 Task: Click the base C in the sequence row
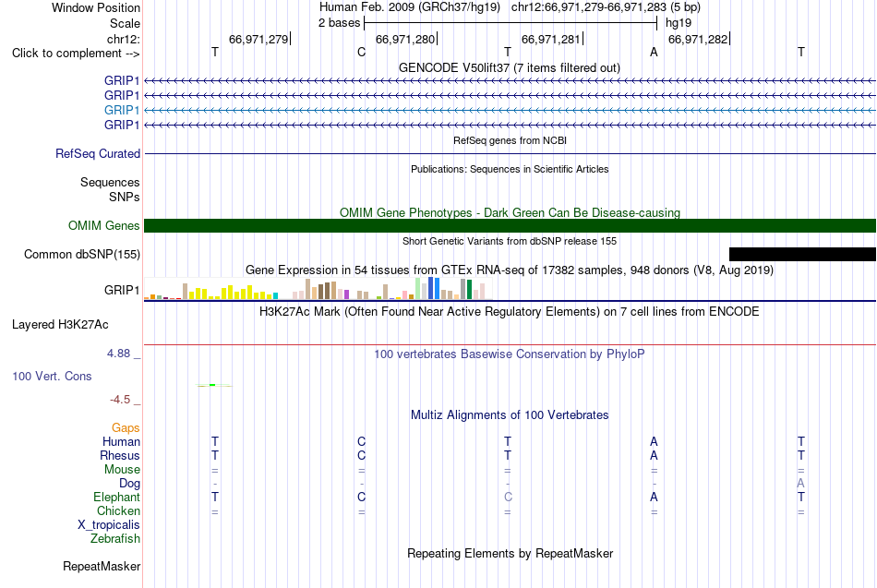[x=361, y=53]
